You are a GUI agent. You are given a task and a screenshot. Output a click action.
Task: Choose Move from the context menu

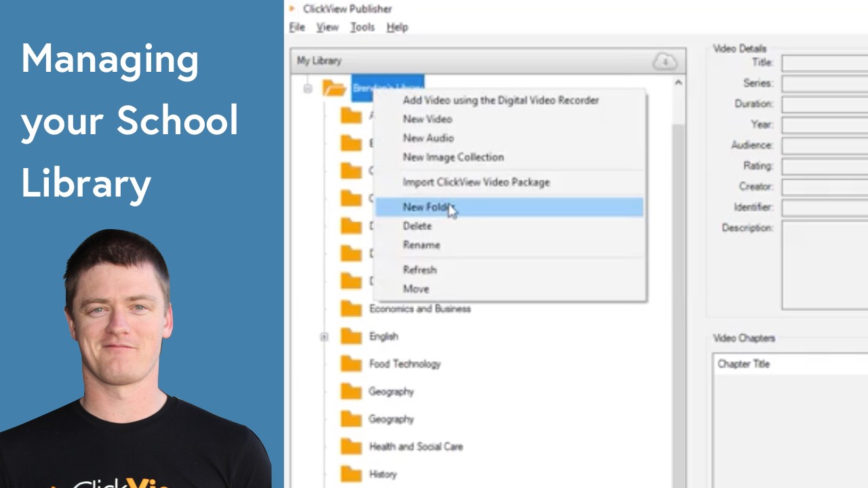[x=509, y=289]
